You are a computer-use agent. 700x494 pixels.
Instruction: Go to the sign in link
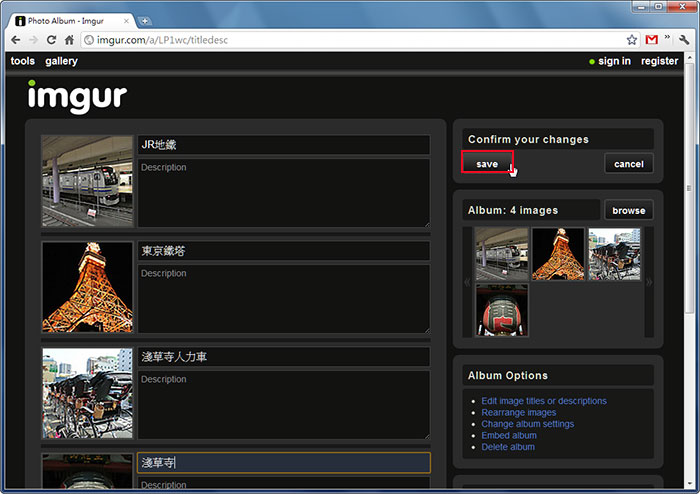coord(614,61)
